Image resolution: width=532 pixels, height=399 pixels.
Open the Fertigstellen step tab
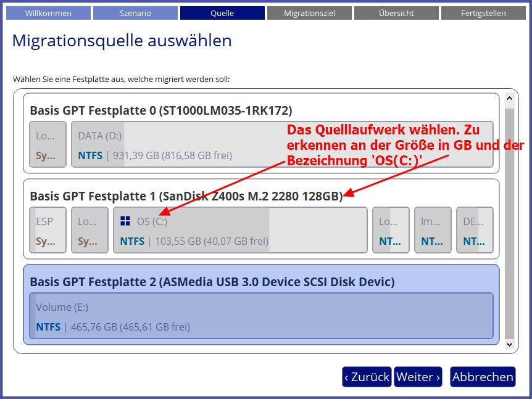[483, 13]
